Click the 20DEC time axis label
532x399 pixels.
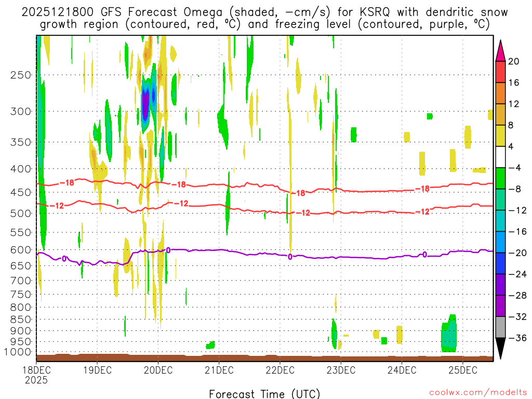point(158,370)
